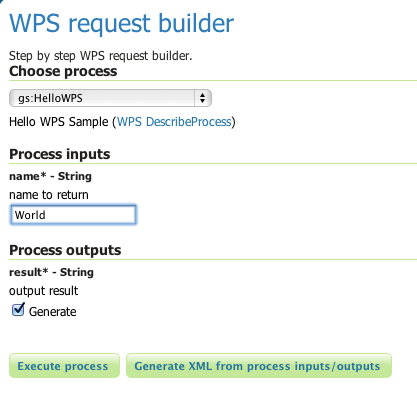417x401 pixels.
Task: Click the up-down arrows of process selector
Action: pos(202,98)
